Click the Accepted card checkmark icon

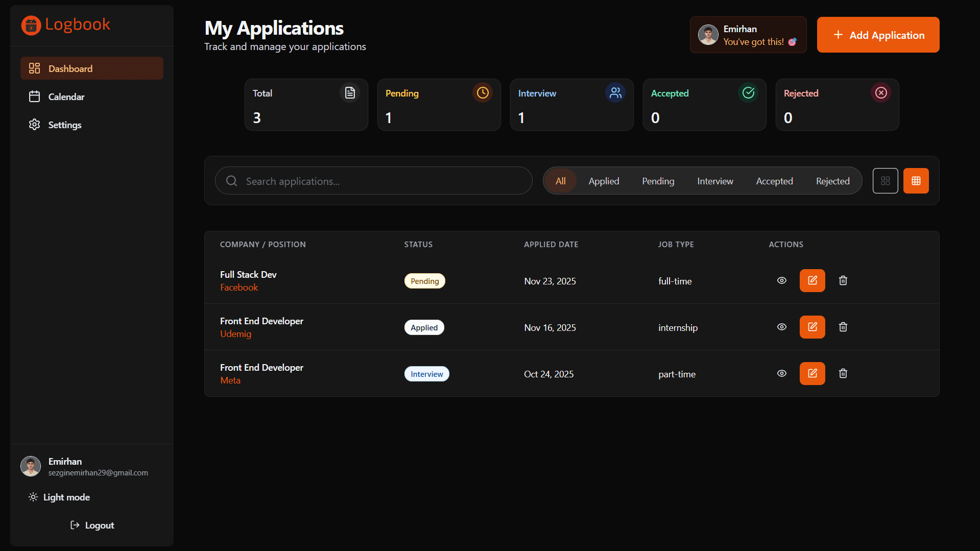pyautogui.click(x=748, y=93)
